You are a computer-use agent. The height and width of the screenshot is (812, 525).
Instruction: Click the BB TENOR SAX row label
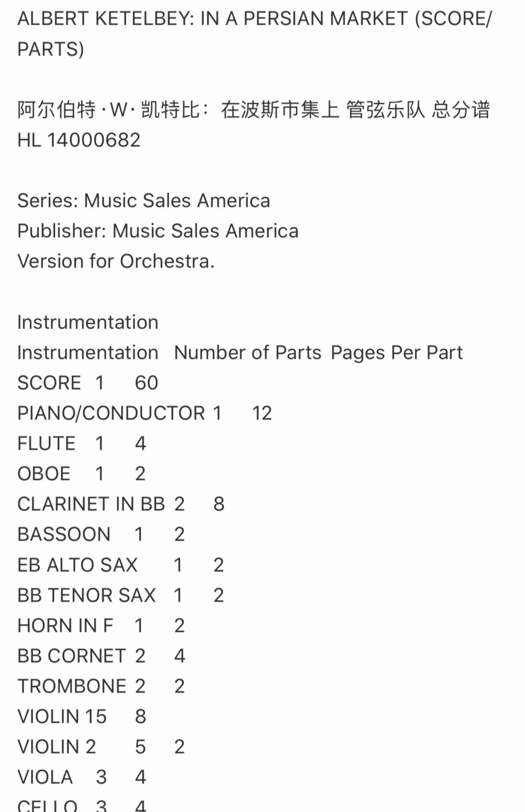86,595
